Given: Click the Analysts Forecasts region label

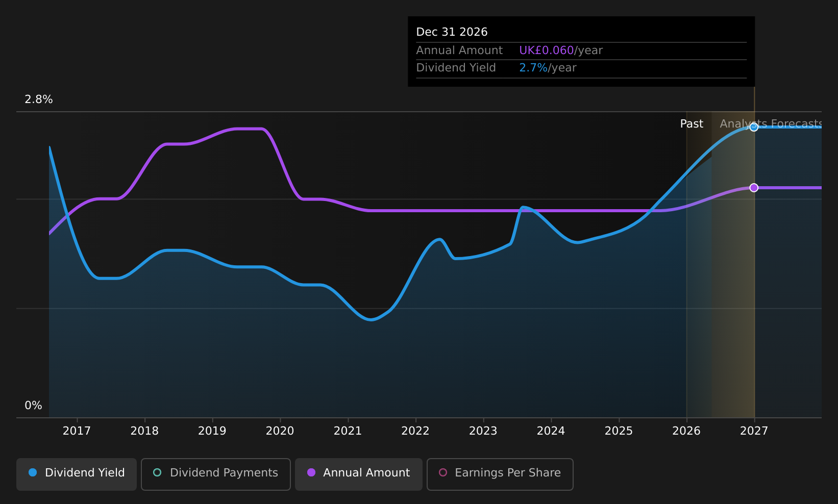Looking at the screenshot, I should point(771,124).
